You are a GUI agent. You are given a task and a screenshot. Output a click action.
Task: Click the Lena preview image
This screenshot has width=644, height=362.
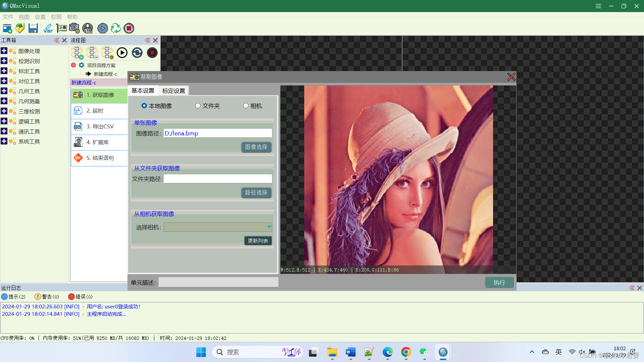(398, 179)
